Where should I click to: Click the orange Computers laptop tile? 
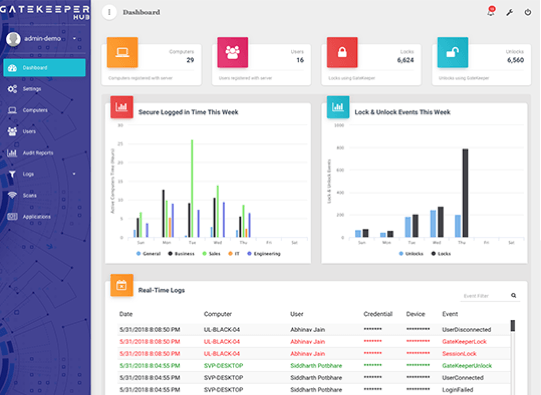click(122, 52)
